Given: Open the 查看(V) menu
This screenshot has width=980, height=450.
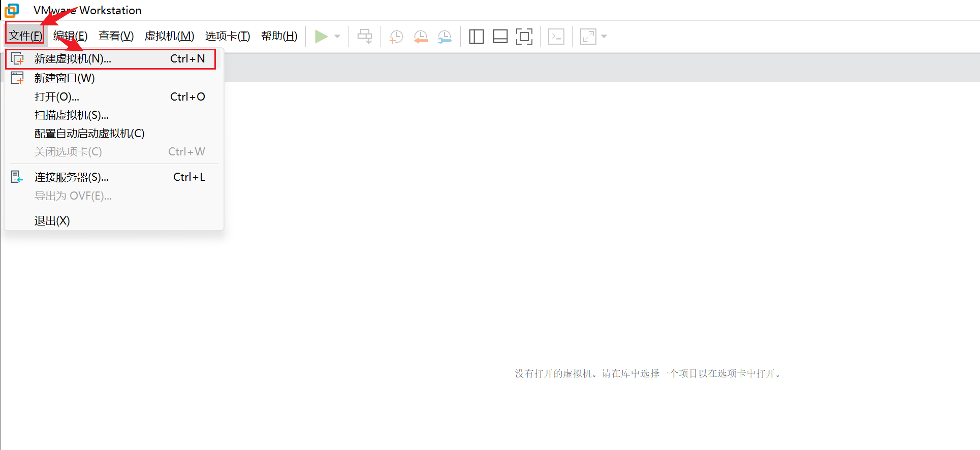Looking at the screenshot, I should (116, 36).
